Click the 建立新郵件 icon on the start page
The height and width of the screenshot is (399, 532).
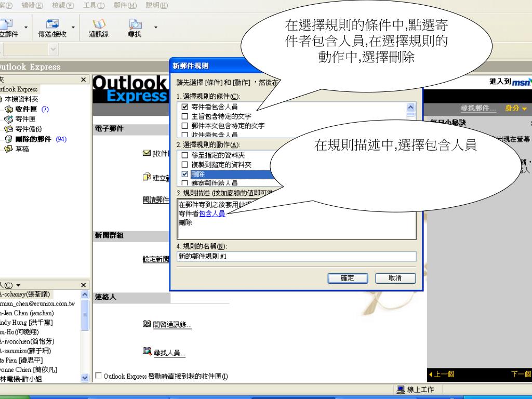(x=147, y=177)
